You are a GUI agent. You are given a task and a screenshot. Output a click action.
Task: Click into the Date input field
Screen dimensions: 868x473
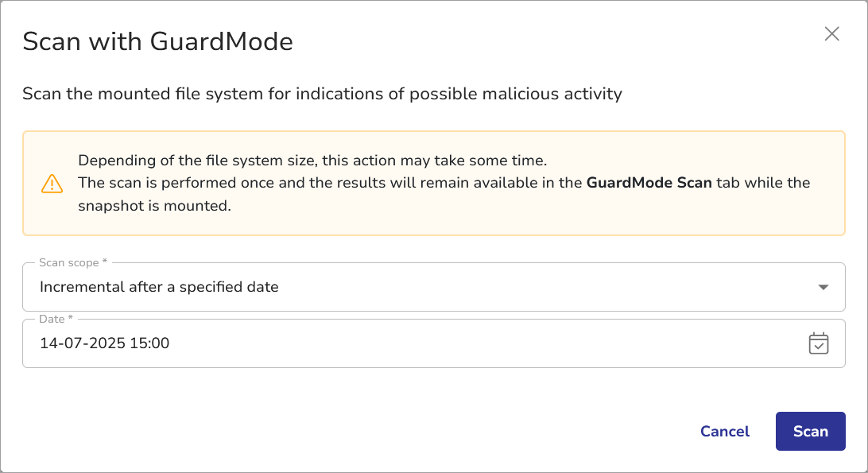[477, 343]
